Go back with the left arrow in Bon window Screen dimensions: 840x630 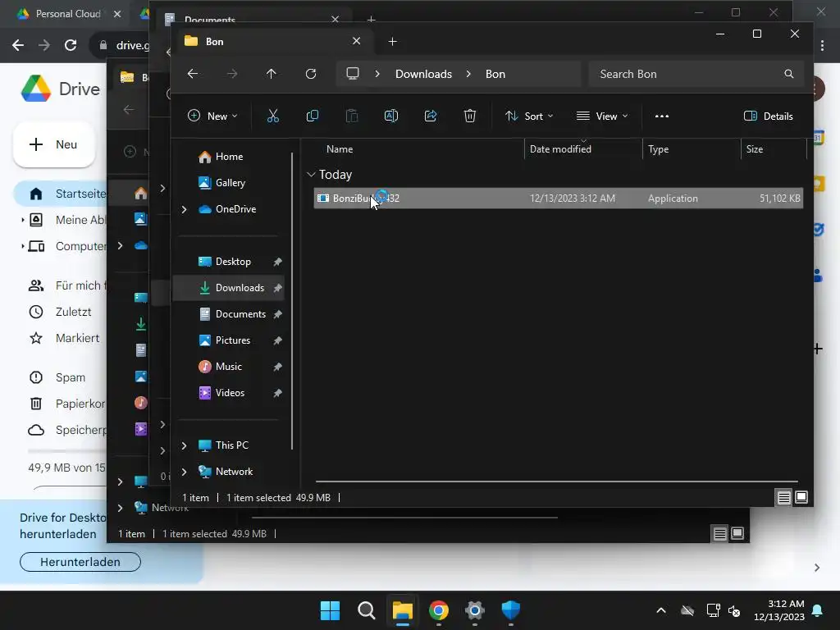coord(193,74)
